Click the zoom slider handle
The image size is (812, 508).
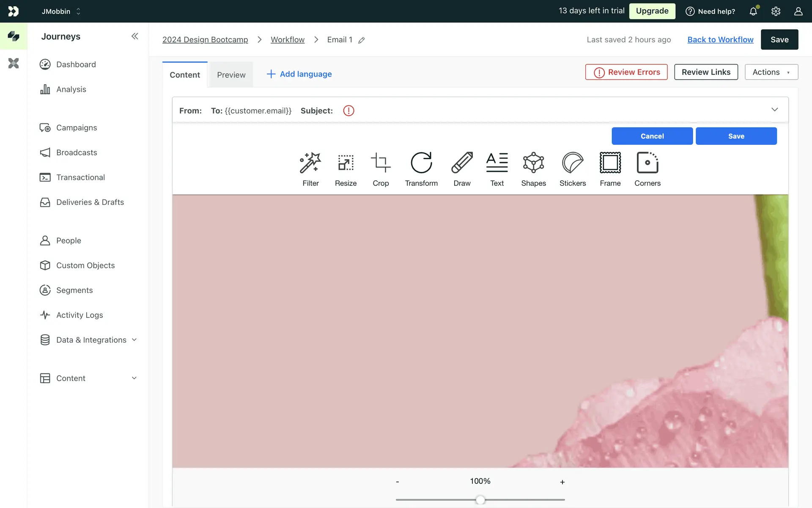coord(480,500)
